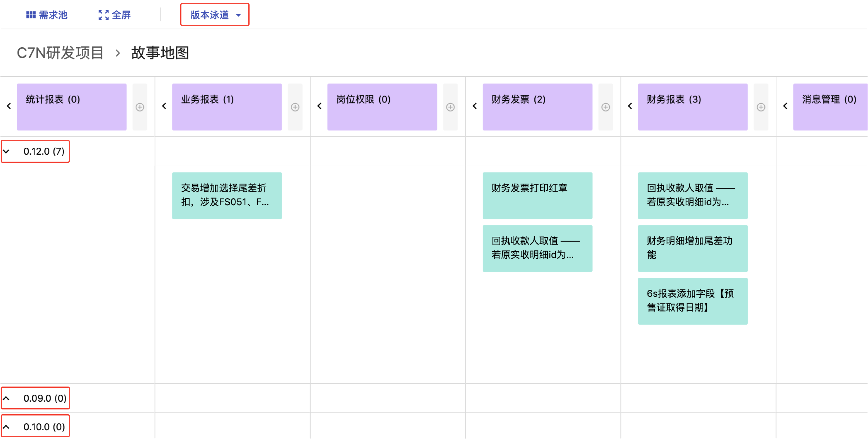Collapse the 岗位权限 column with its chevron

319,106
